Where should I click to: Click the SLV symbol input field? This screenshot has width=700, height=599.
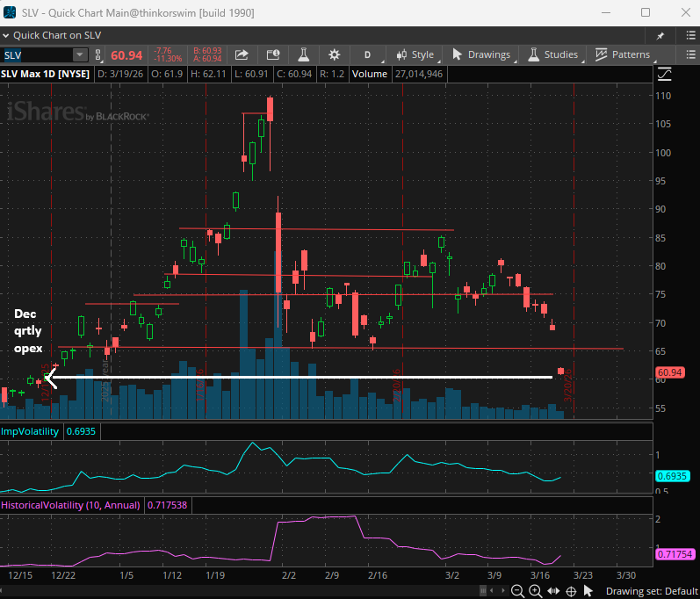(x=38, y=55)
